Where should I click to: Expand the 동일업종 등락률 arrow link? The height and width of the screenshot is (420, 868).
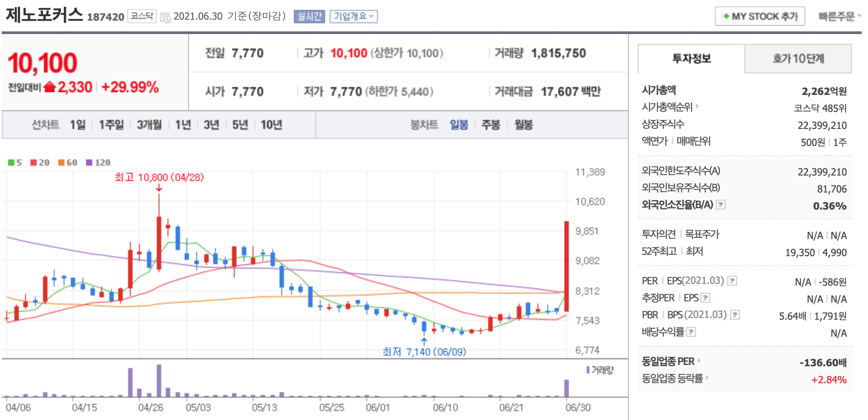click(x=707, y=378)
